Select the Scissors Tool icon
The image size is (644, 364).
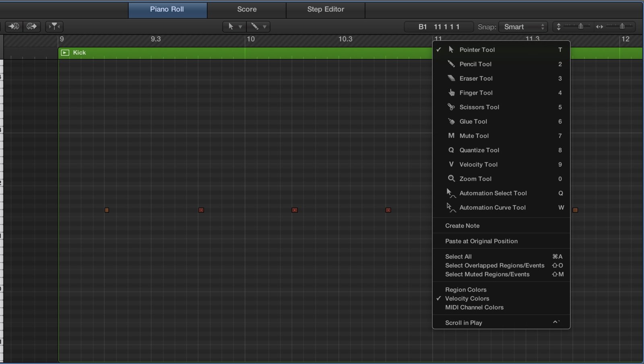pos(451,107)
